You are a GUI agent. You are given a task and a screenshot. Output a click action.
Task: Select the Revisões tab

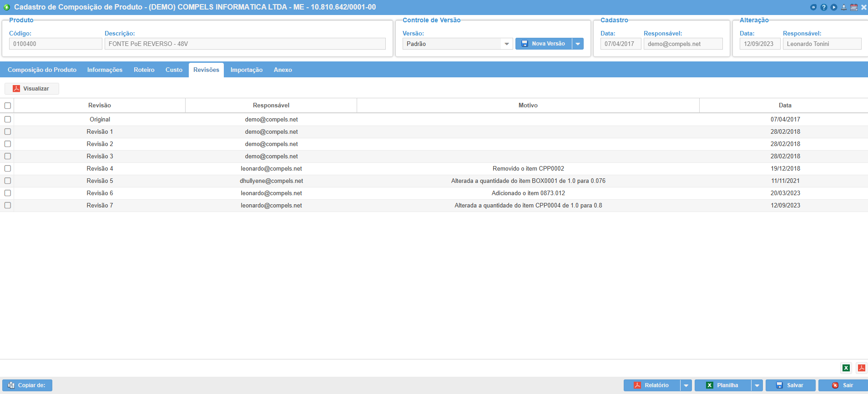pyautogui.click(x=206, y=70)
